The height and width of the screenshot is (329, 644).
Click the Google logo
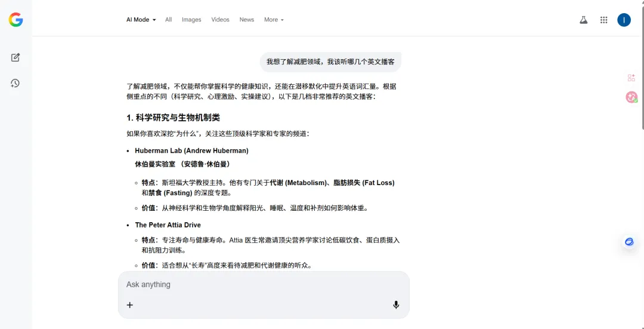[16, 20]
